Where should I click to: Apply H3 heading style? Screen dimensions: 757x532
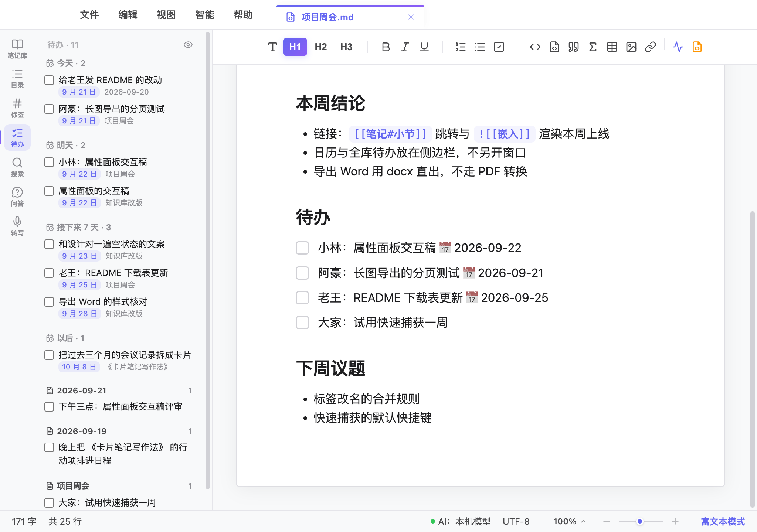[346, 47]
